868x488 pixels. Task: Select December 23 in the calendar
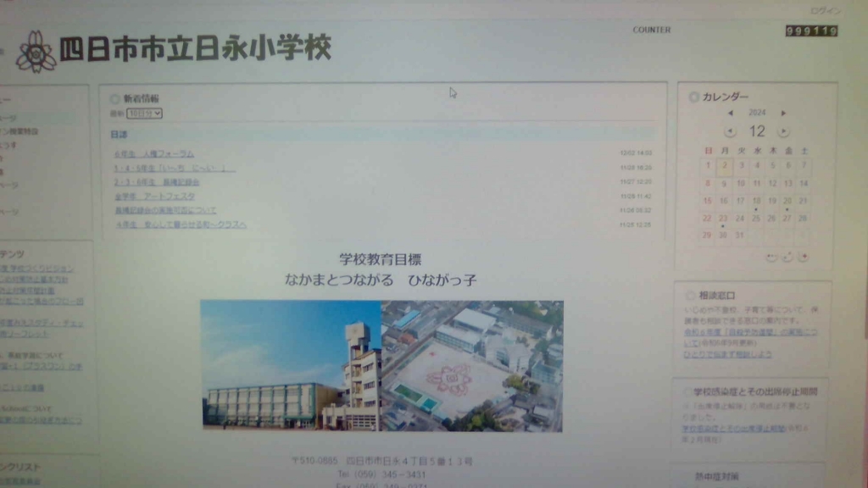(x=723, y=219)
